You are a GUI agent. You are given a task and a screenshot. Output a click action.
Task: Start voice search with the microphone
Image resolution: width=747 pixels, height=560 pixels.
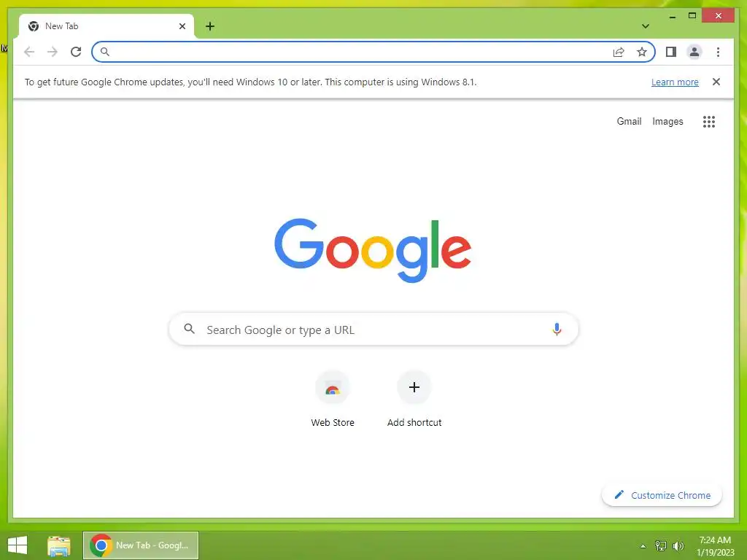pyautogui.click(x=557, y=329)
